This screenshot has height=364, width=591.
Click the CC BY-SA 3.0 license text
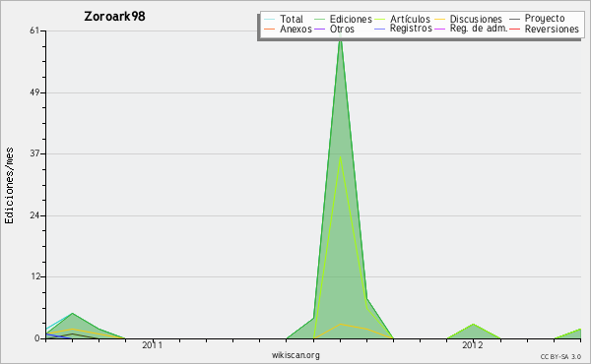click(560, 357)
